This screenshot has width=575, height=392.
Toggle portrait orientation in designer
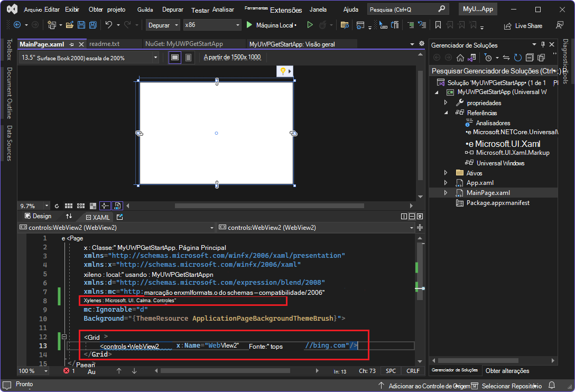tap(188, 58)
